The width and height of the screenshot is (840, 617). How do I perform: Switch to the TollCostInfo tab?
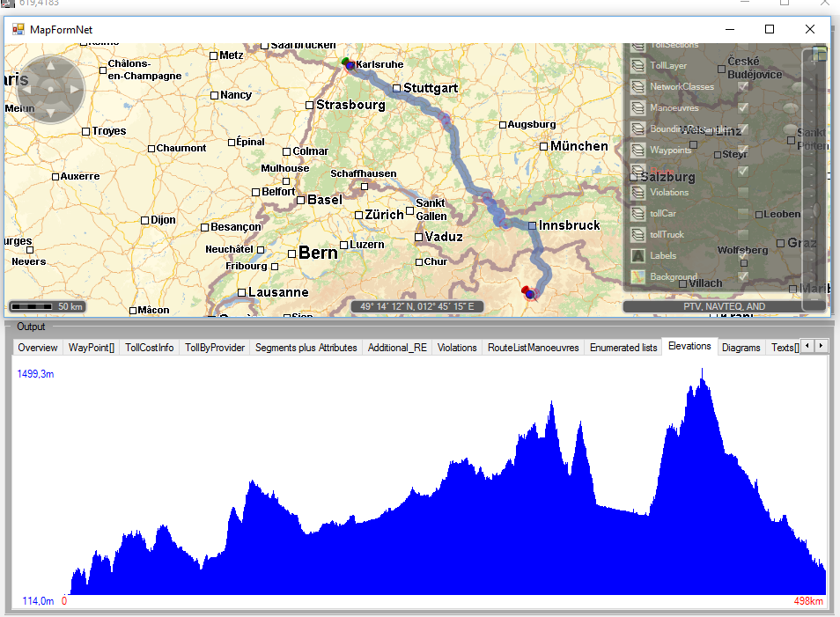coord(149,348)
